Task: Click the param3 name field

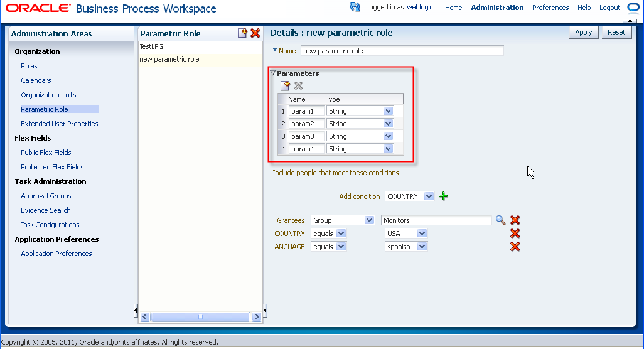Action: click(x=306, y=136)
